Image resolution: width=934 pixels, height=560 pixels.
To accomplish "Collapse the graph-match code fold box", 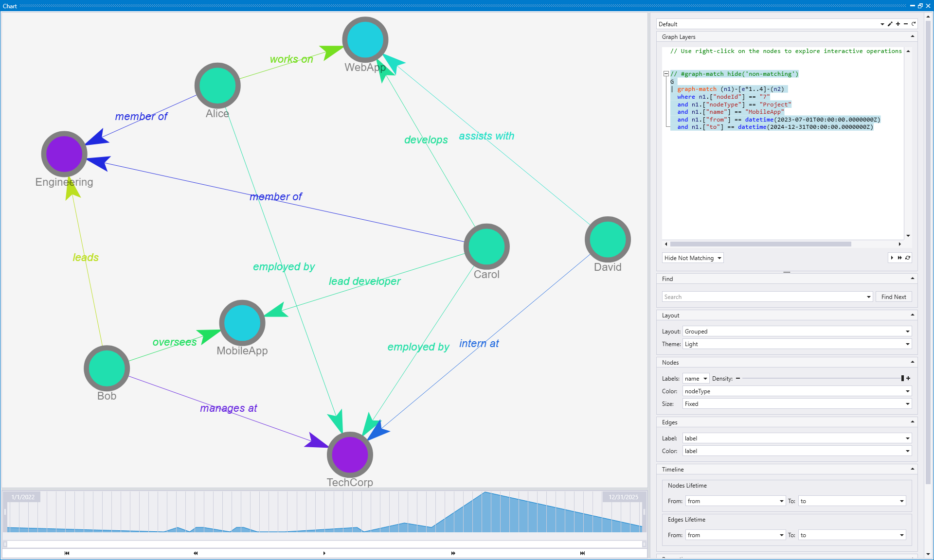I will (666, 74).
